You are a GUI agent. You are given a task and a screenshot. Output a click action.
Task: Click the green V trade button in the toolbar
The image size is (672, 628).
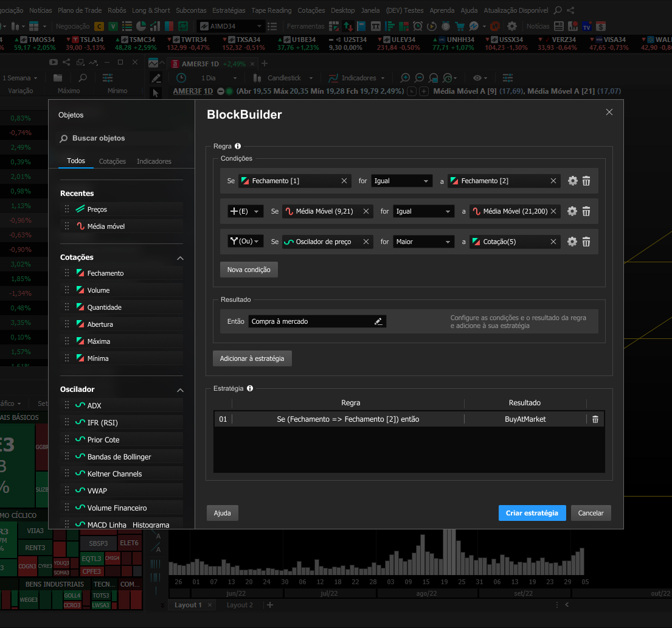[x=113, y=26]
